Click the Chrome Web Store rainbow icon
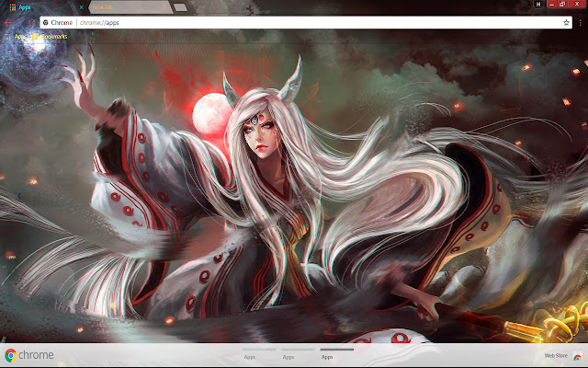The image size is (588, 368). click(x=578, y=356)
